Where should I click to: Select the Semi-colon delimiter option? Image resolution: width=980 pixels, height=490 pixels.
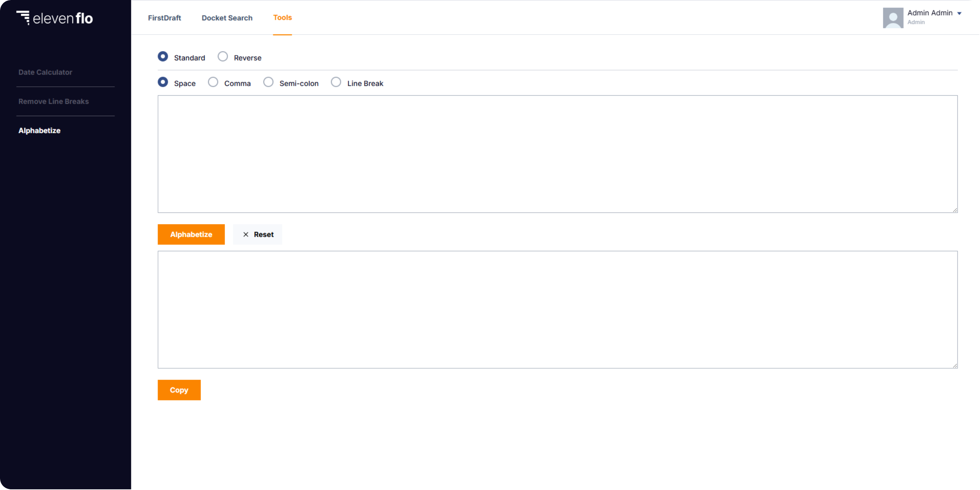pyautogui.click(x=268, y=83)
